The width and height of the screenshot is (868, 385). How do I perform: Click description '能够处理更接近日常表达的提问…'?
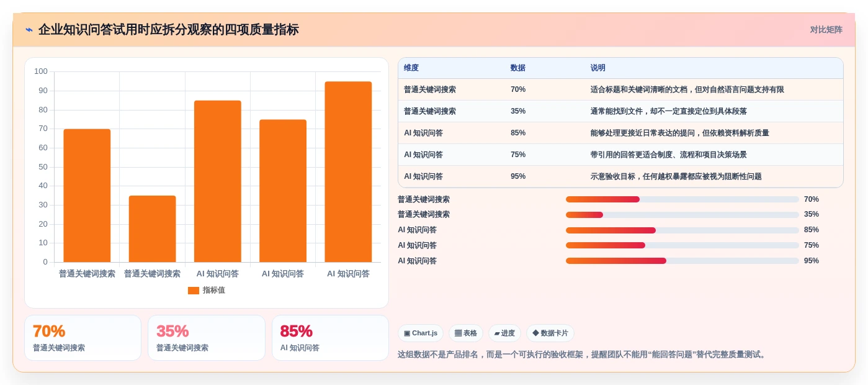coord(680,133)
